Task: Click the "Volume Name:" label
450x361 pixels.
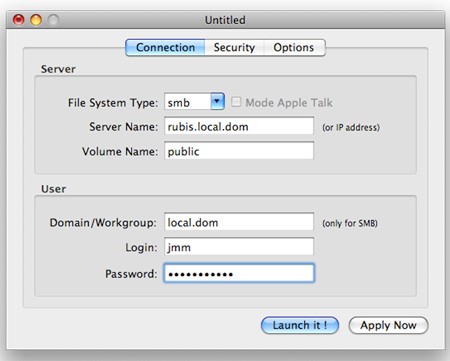Action: pyautogui.click(x=120, y=152)
